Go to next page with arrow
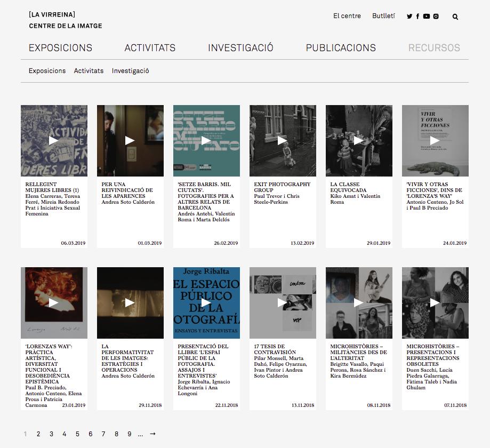490x448 pixels. pyautogui.click(x=152, y=434)
